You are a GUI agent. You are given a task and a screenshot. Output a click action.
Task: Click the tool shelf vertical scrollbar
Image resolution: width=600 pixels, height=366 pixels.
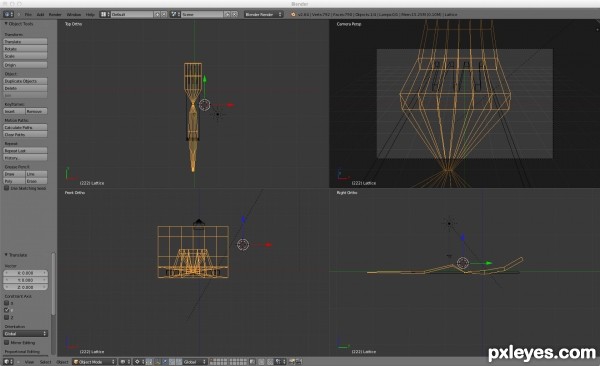53,283
